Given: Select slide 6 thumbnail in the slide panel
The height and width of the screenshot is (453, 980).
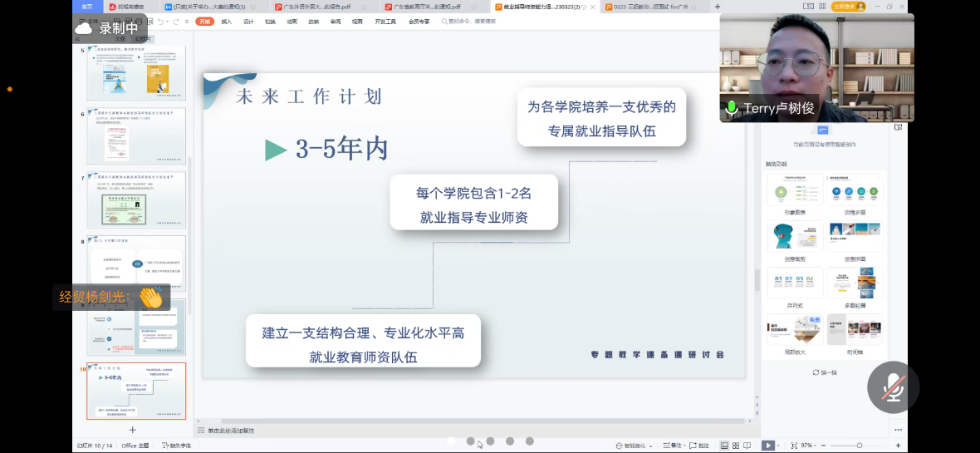Looking at the screenshot, I should pyautogui.click(x=136, y=135).
